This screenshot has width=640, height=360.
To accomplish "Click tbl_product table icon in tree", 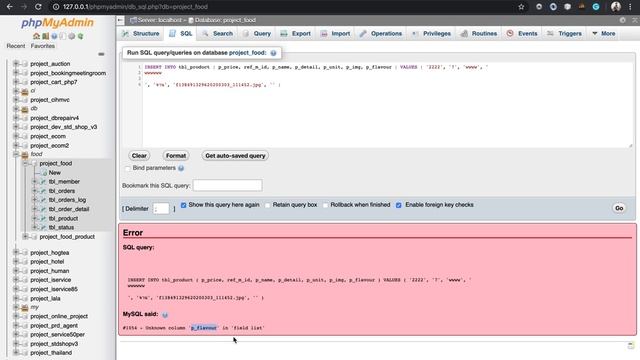I will tap(42, 218).
